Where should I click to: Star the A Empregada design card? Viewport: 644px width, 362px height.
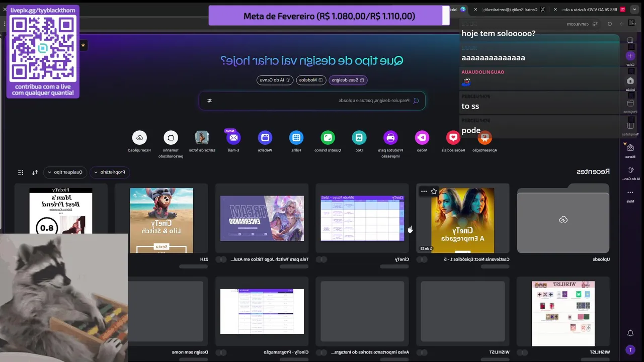pos(434,191)
